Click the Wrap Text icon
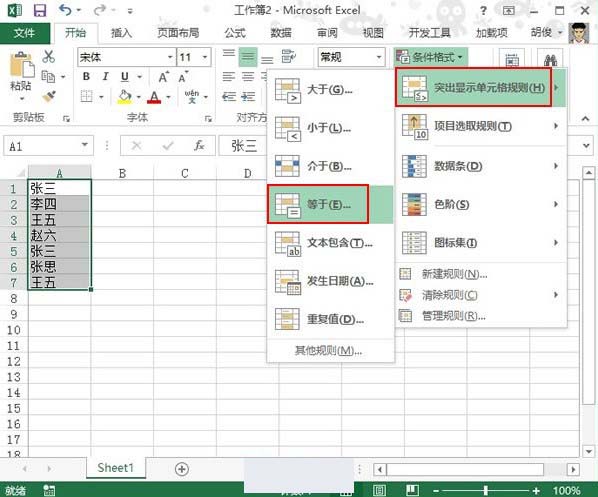 tap(289, 56)
